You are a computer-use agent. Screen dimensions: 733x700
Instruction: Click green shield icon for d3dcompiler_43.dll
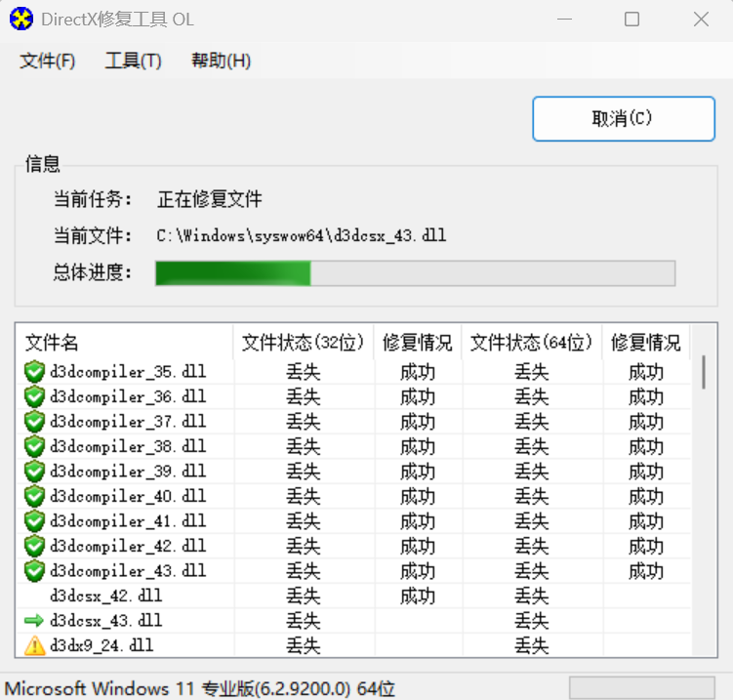(x=34, y=571)
